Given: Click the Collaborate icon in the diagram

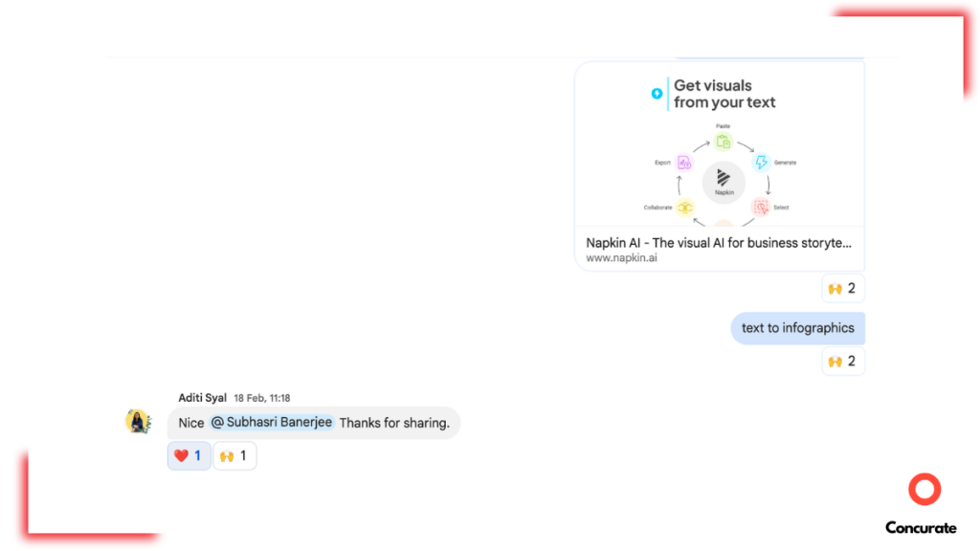Looking at the screenshot, I should (683, 207).
